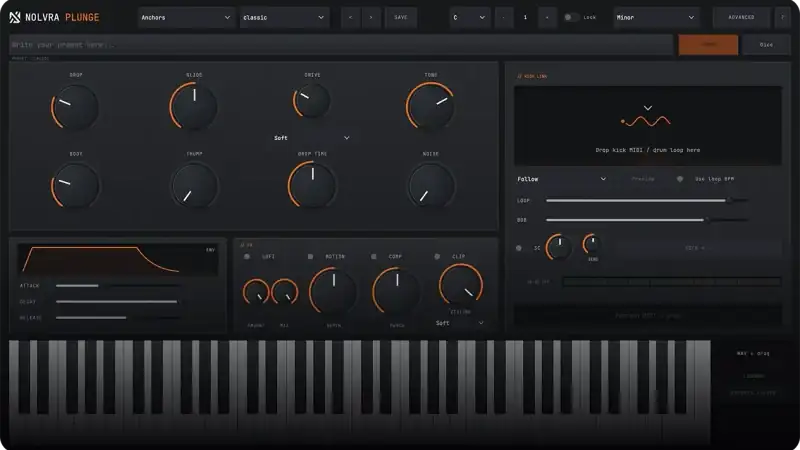Enable the MOTION effect toggle
Screen dimensions: 800x450
(x=310, y=257)
